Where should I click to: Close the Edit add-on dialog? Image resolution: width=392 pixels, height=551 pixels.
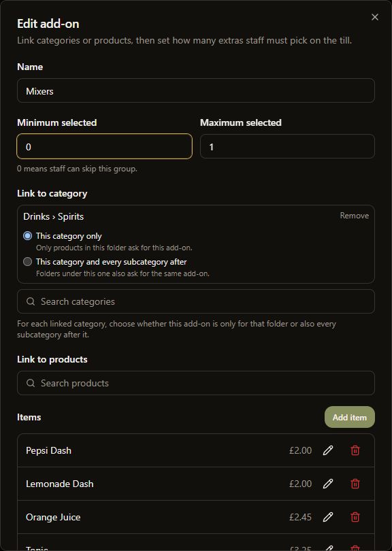tap(375, 17)
